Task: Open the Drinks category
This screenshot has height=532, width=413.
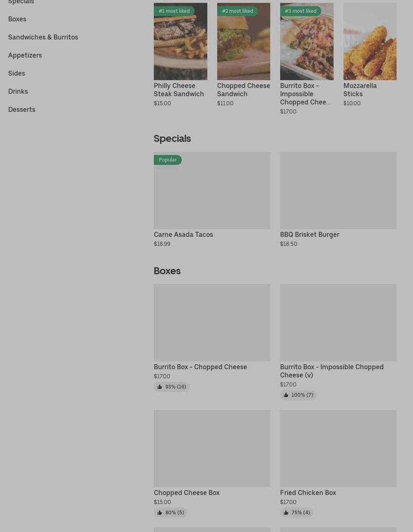Action: tap(18, 91)
